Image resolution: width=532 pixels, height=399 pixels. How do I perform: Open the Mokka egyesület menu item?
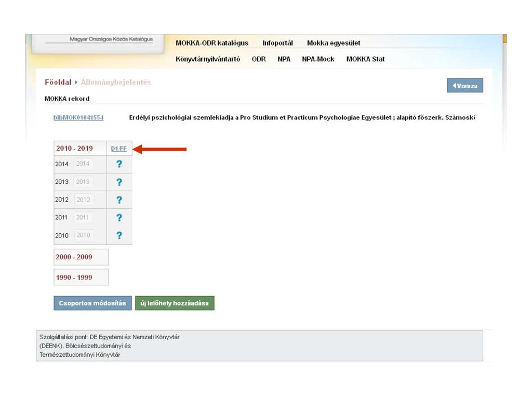click(333, 43)
